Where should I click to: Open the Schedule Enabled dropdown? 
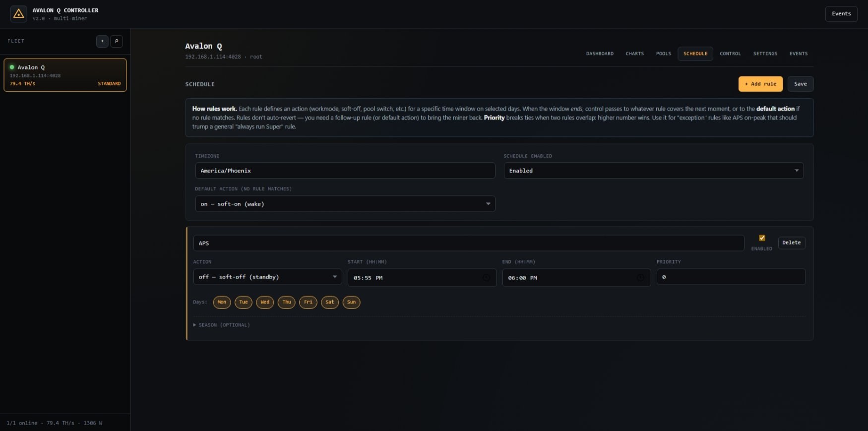654,171
